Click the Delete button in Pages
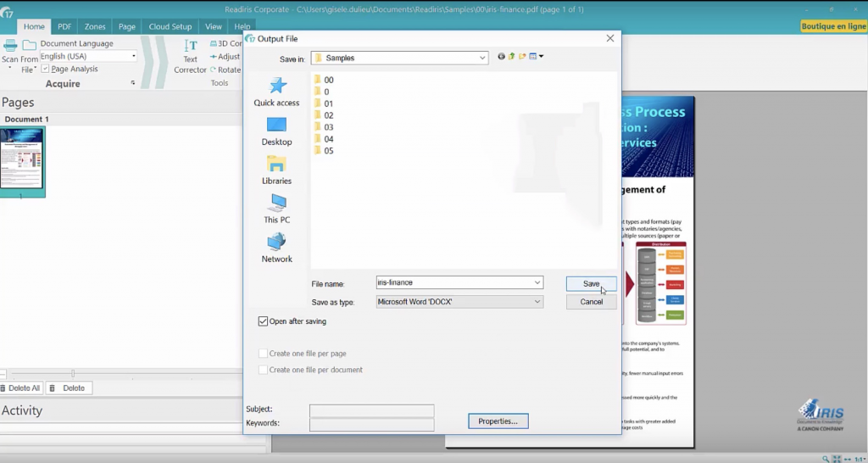 pos(68,388)
